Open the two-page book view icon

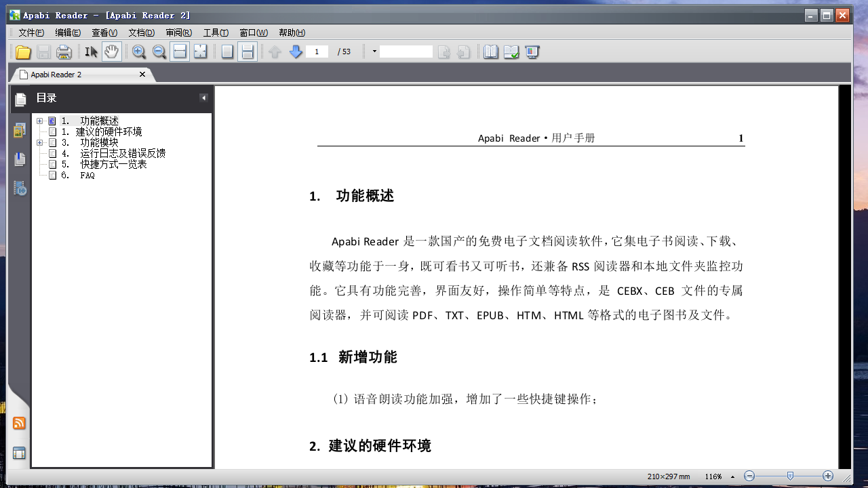490,52
